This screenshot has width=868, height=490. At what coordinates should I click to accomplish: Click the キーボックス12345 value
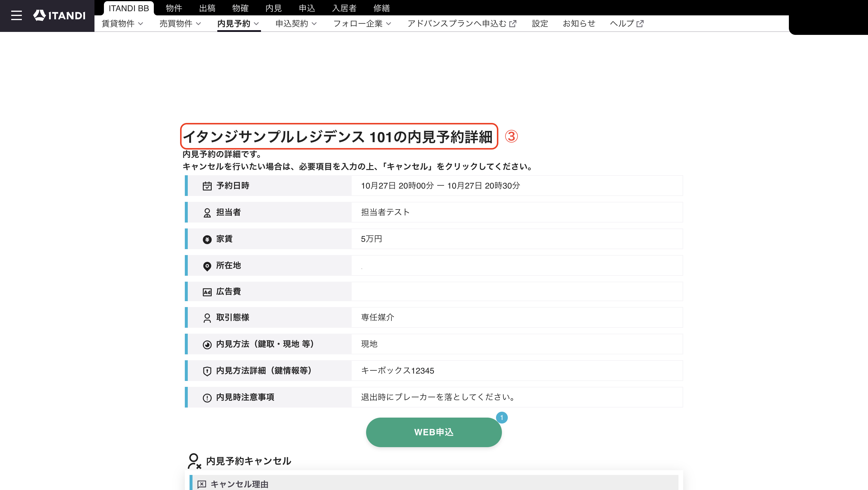[398, 371]
